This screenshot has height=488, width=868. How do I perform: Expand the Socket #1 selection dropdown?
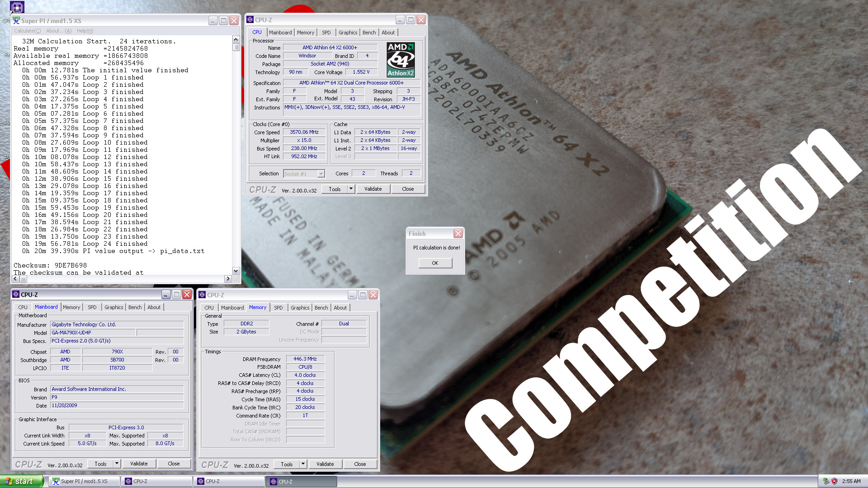point(321,174)
